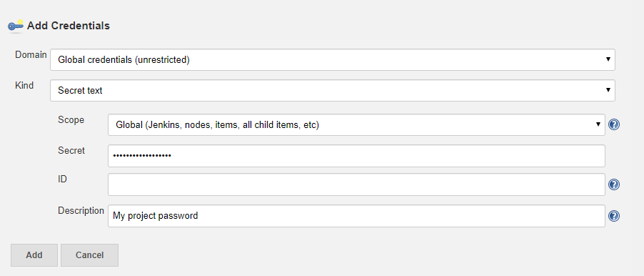This screenshot has height=276, width=644.
Task: Open help icon next to Scope dropdown
Action: click(x=613, y=124)
